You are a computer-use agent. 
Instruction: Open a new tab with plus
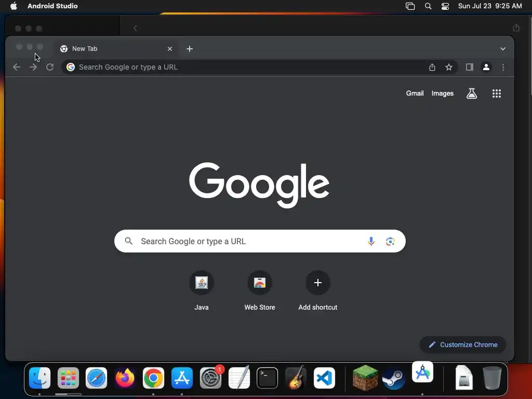click(x=189, y=49)
